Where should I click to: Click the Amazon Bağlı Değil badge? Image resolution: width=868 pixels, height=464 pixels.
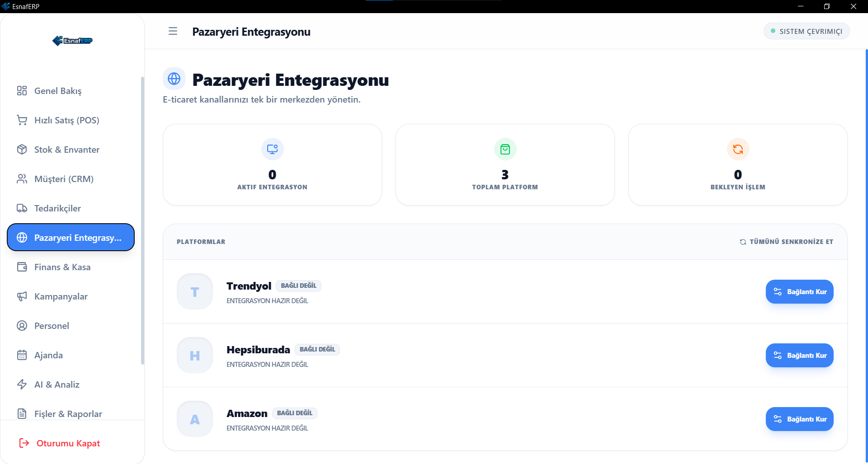tap(295, 413)
